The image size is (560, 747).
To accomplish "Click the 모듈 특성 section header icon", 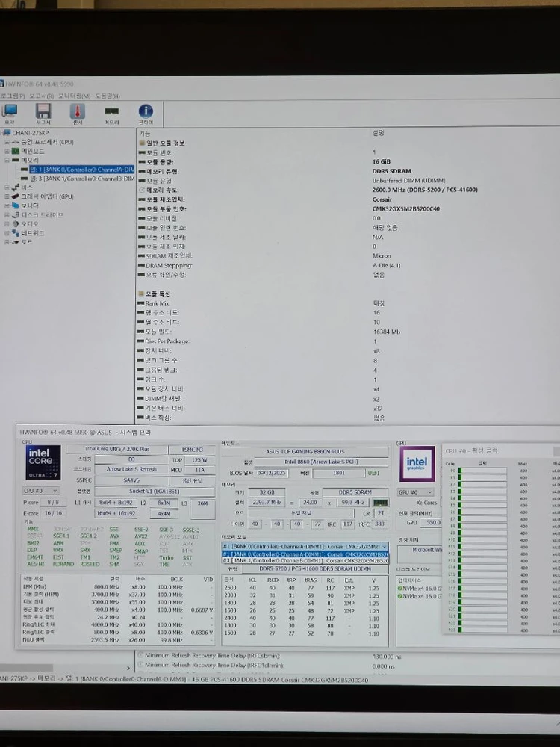I will [141, 294].
